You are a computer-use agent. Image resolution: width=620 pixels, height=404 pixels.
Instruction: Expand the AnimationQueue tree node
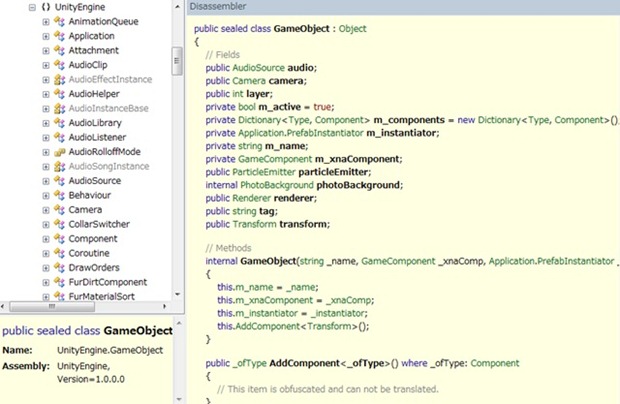click(x=46, y=22)
